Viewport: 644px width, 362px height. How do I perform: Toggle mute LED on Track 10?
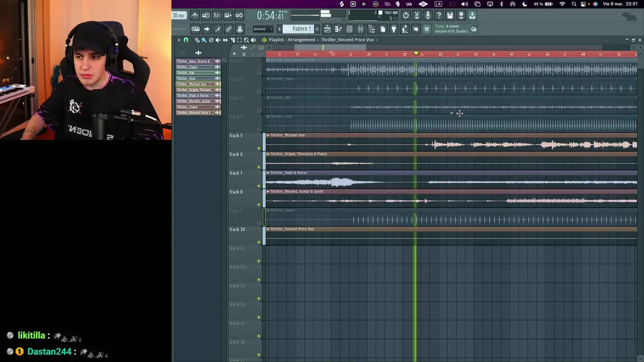(259, 242)
